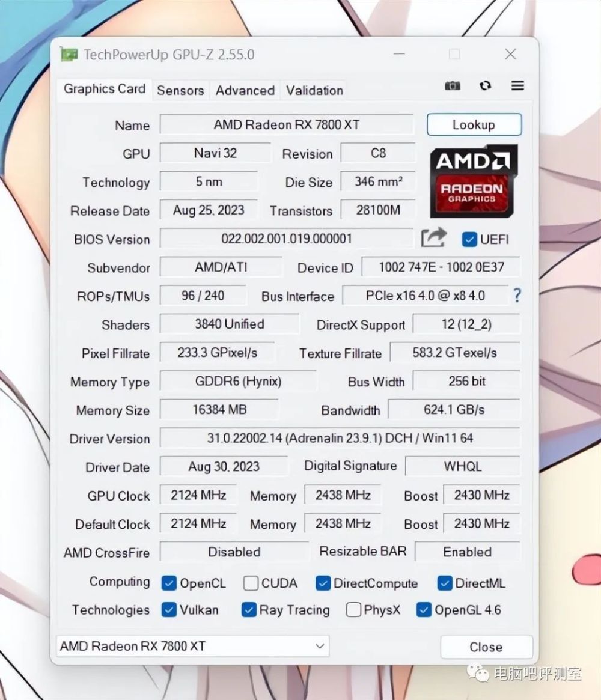Enable the CUDA checkbox
This screenshot has width=601, height=700.
pyautogui.click(x=251, y=583)
